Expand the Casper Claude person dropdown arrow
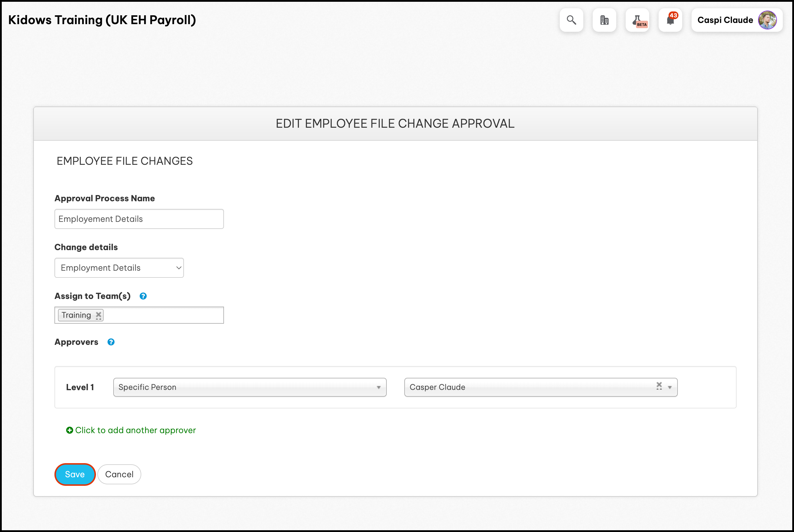 pyautogui.click(x=670, y=388)
